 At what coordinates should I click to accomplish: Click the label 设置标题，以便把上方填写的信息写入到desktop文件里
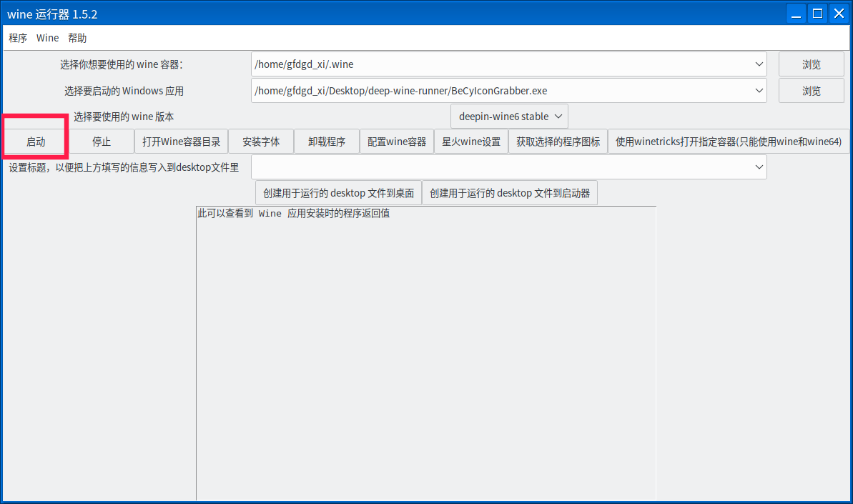tap(124, 167)
